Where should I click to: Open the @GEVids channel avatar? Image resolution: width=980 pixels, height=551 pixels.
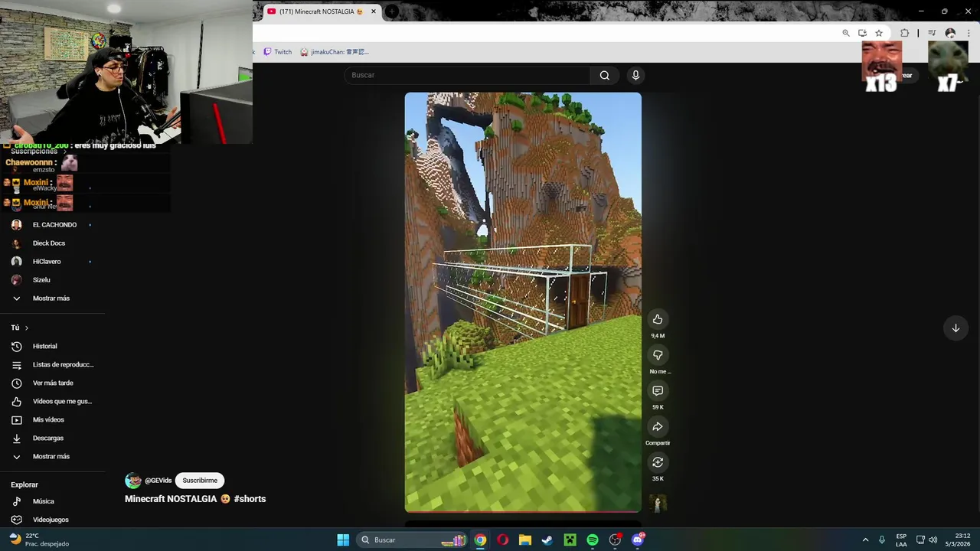(133, 481)
